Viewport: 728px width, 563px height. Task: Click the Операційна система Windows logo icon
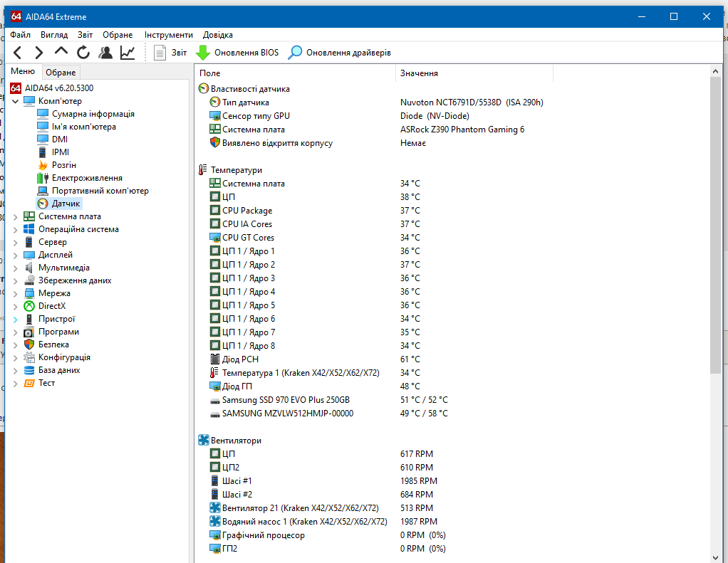coord(29,229)
